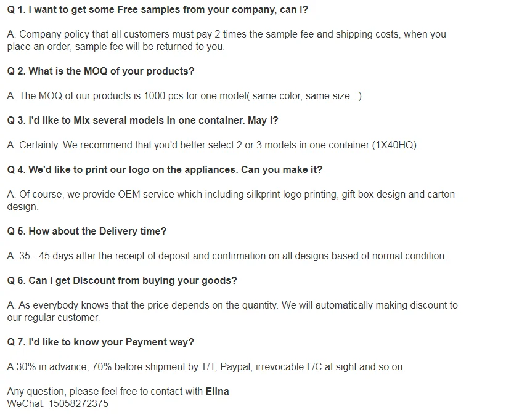
Task: Click the automatic discount answer paragraph
Action: (232, 311)
